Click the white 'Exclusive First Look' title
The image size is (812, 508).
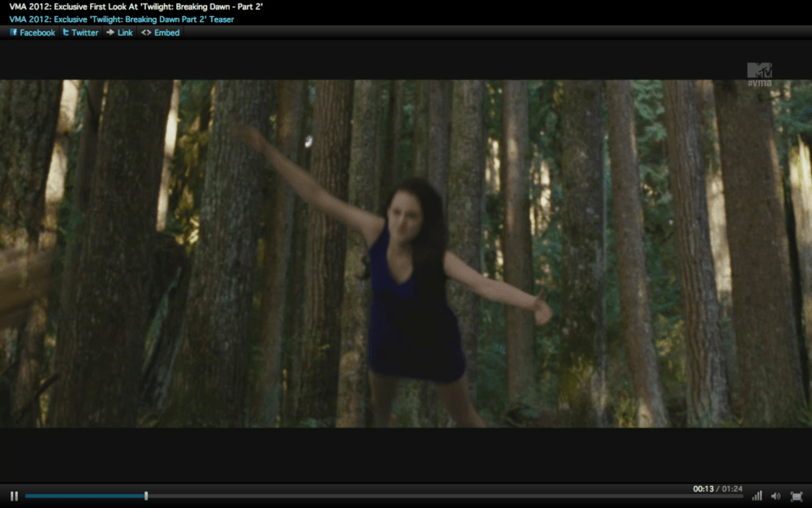tap(136, 7)
